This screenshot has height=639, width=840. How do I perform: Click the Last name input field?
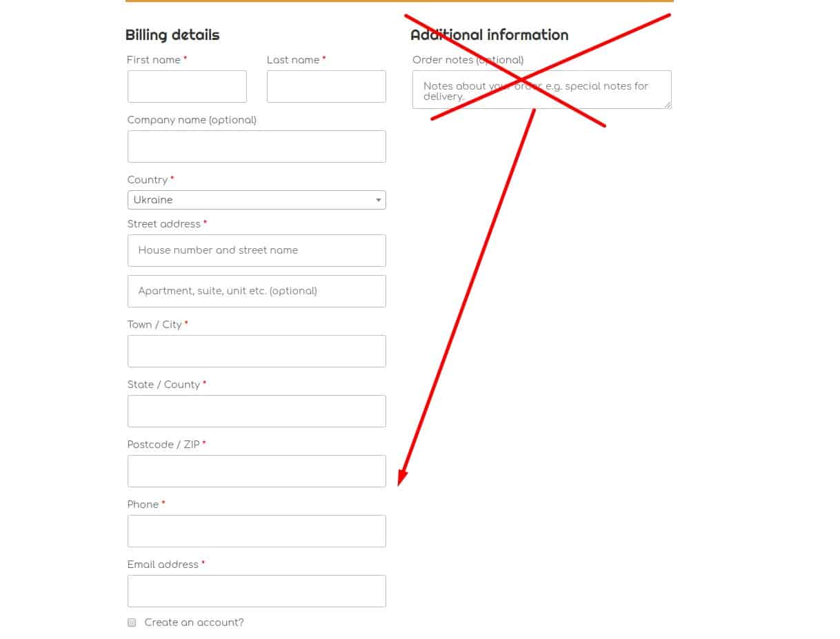pos(326,86)
